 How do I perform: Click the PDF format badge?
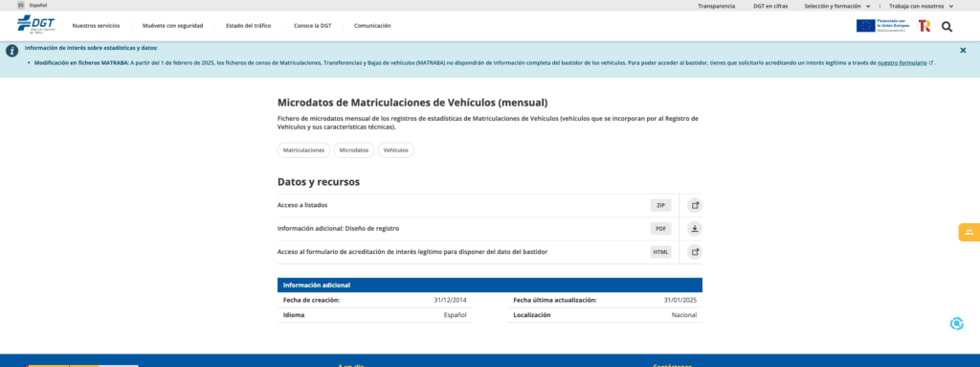pyautogui.click(x=660, y=229)
